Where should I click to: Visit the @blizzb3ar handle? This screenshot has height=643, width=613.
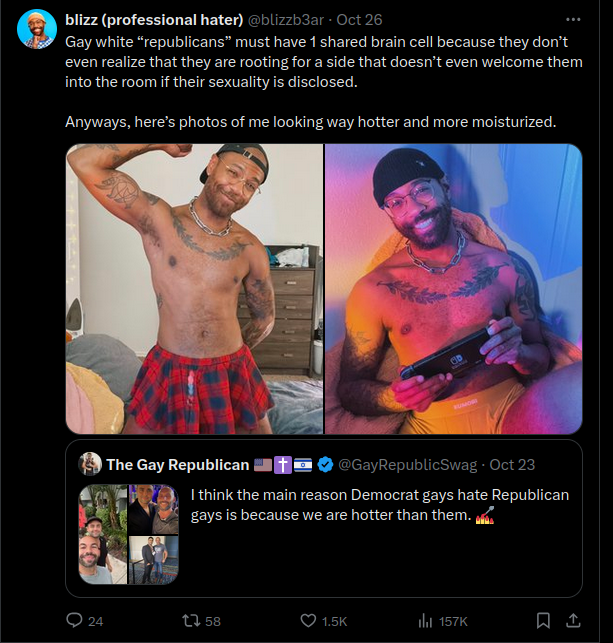coord(286,20)
